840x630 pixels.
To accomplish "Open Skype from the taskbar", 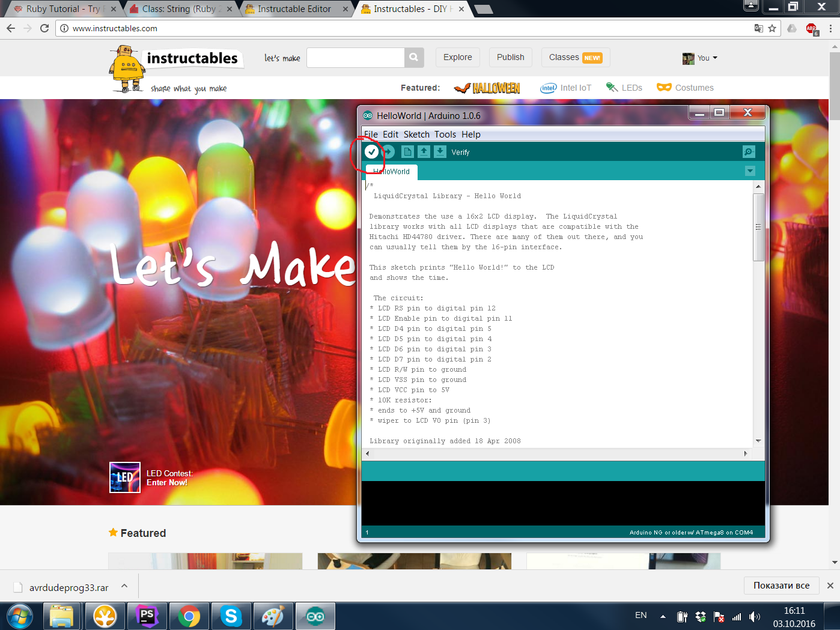I will pyautogui.click(x=231, y=616).
